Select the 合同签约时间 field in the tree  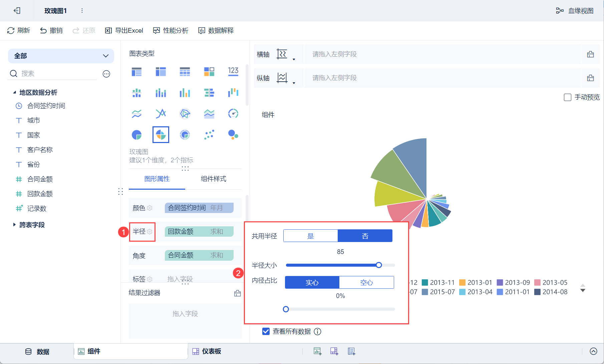[46, 106]
